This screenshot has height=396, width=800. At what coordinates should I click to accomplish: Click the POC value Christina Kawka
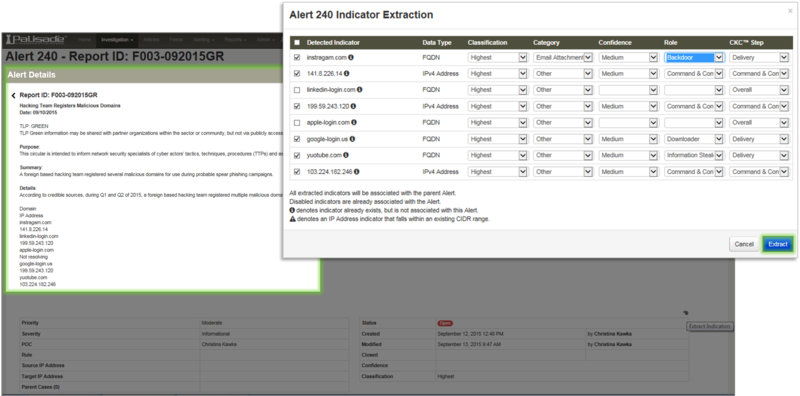[x=219, y=344]
